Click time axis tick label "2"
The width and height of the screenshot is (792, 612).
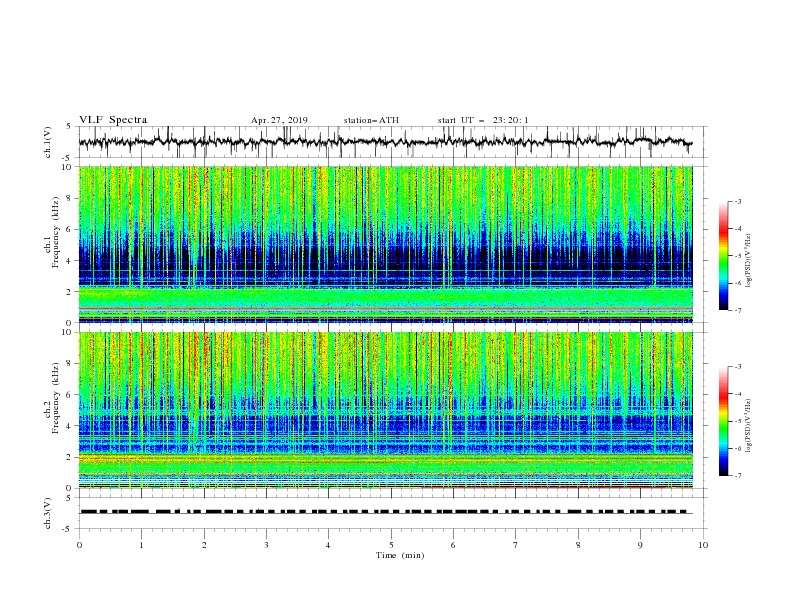coord(204,545)
